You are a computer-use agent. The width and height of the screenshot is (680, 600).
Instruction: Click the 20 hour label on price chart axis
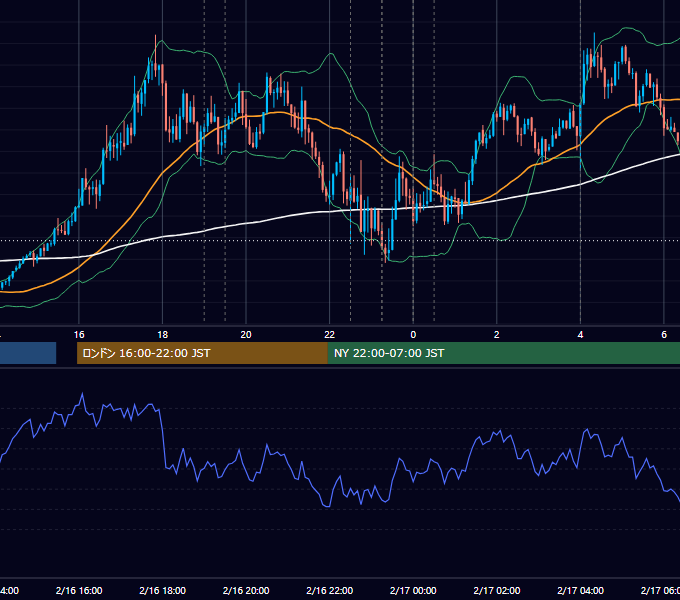coord(246,335)
